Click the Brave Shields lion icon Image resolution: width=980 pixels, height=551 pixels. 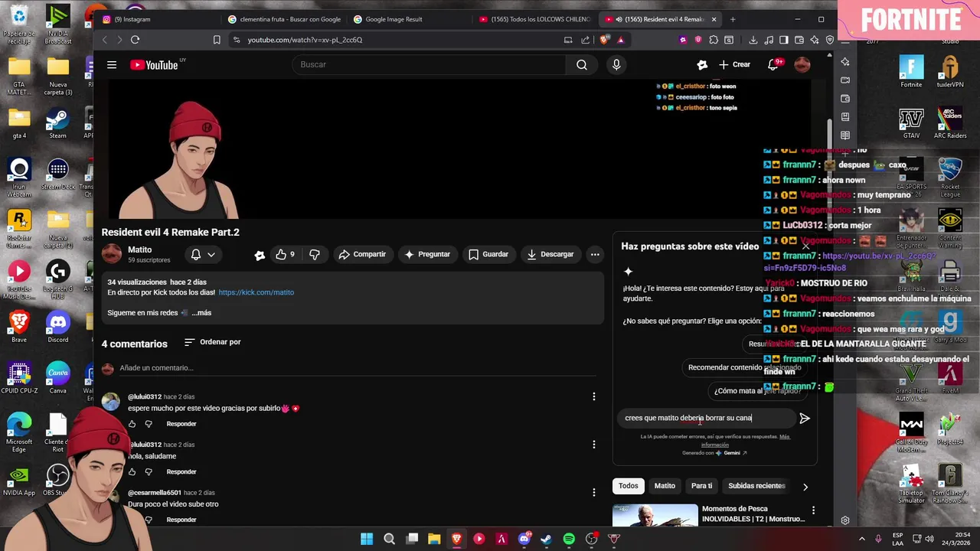605,40
